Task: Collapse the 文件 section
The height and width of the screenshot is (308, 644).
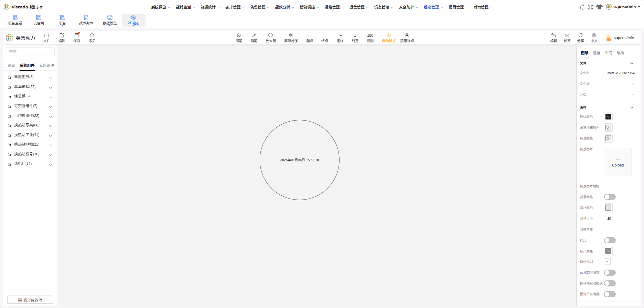Action: 632,63
